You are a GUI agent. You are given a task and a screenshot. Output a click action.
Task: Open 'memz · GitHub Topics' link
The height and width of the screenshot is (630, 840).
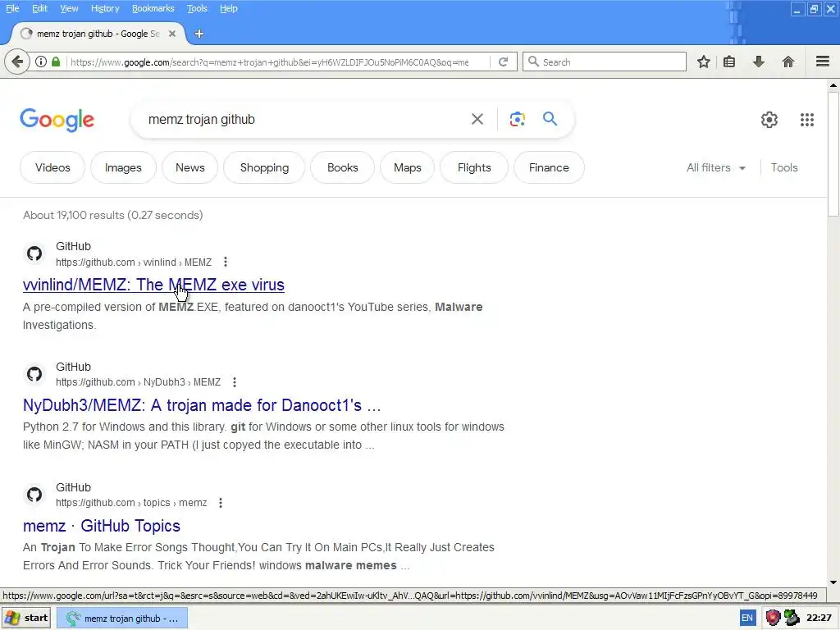tap(101, 526)
